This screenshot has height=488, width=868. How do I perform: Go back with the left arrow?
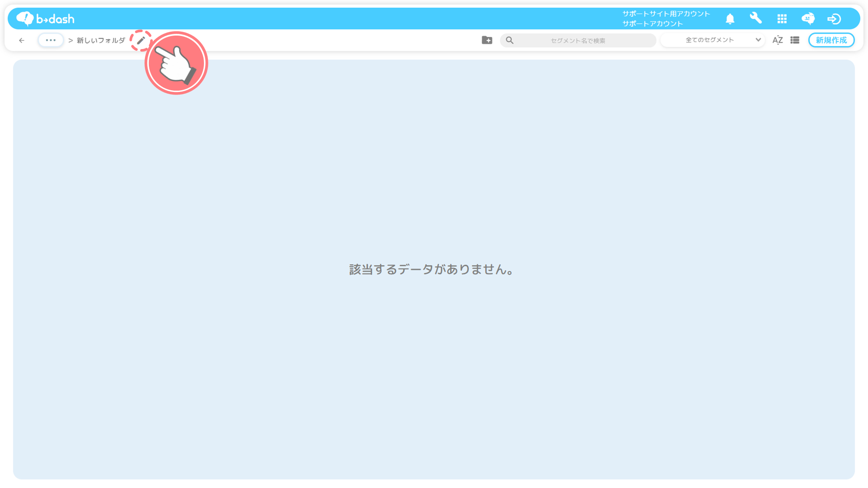tap(22, 40)
